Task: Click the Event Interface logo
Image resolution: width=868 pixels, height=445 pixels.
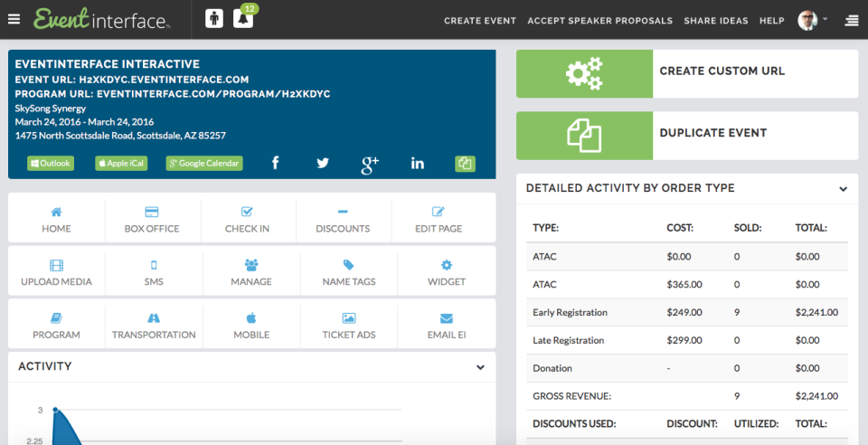Action: [x=102, y=19]
